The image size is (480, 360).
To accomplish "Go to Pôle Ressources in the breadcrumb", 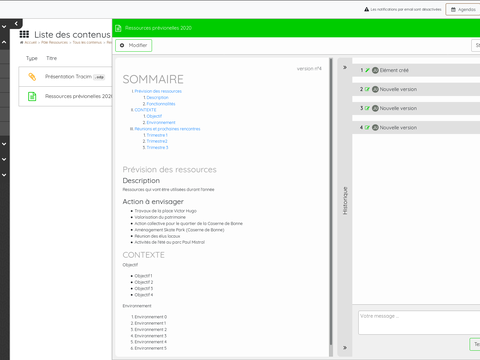I will (54, 42).
